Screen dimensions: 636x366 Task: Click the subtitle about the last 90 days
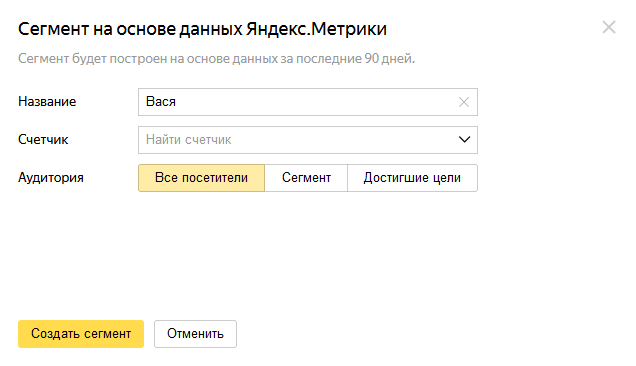click(x=217, y=59)
